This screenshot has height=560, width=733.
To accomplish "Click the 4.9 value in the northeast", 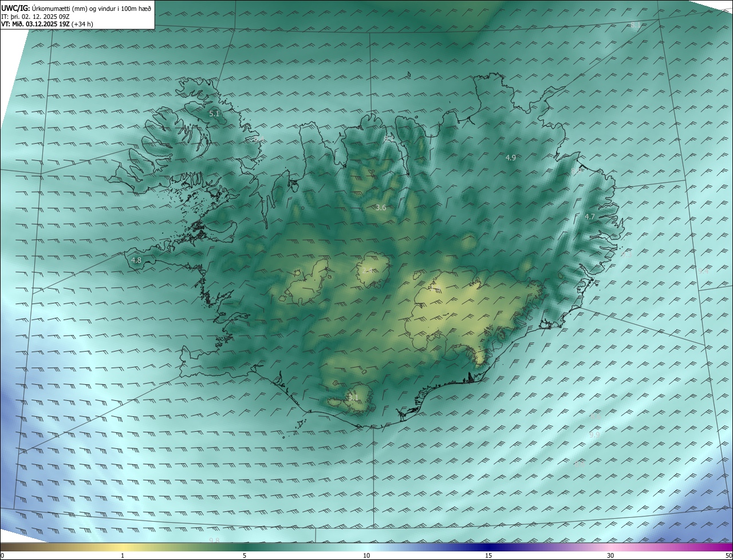I will point(511,157).
